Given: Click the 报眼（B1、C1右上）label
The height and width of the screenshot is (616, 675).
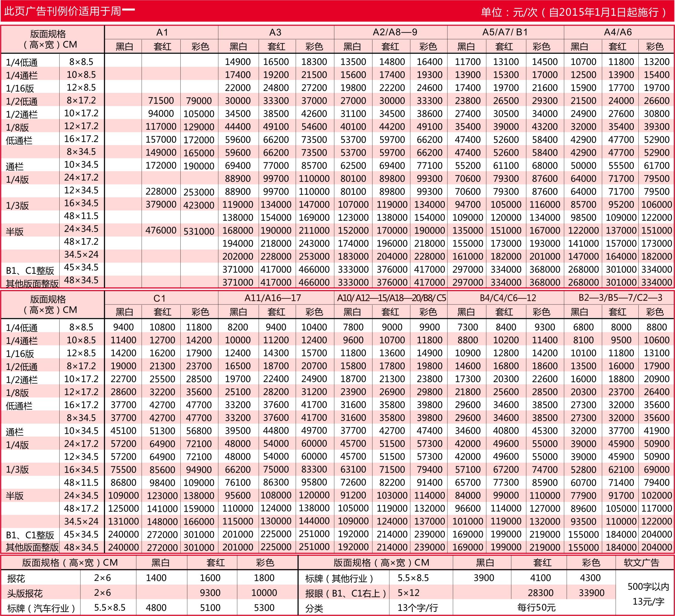Looking at the screenshot, I should pyautogui.click(x=345, y=593).
